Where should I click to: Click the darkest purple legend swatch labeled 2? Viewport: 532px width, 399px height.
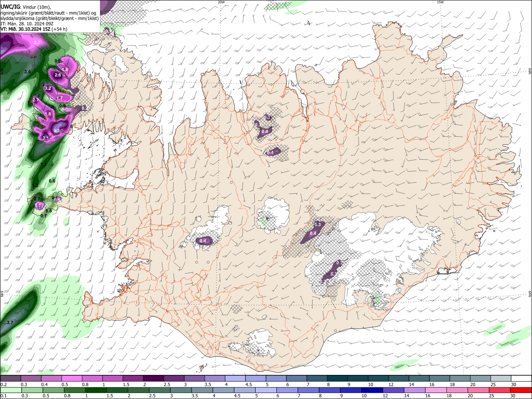[153, 379]
